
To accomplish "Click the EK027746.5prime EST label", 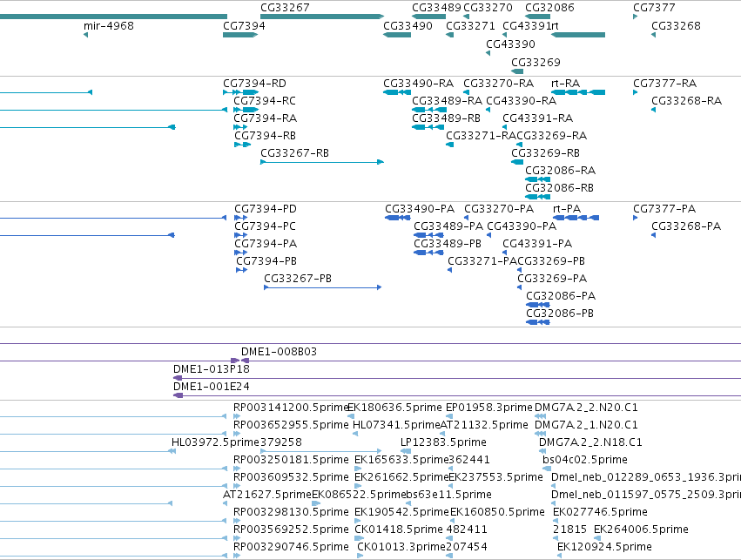I will point(600,512).
